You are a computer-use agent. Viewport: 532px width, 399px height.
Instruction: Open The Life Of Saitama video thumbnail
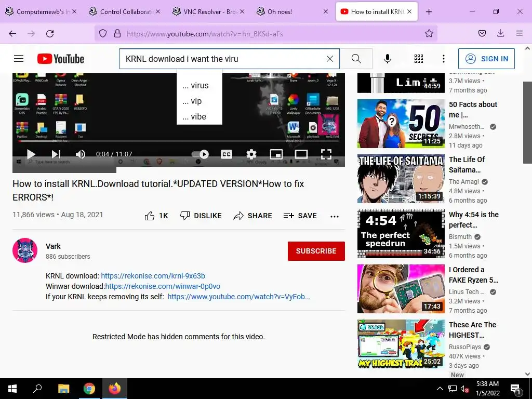click(401, 179)
